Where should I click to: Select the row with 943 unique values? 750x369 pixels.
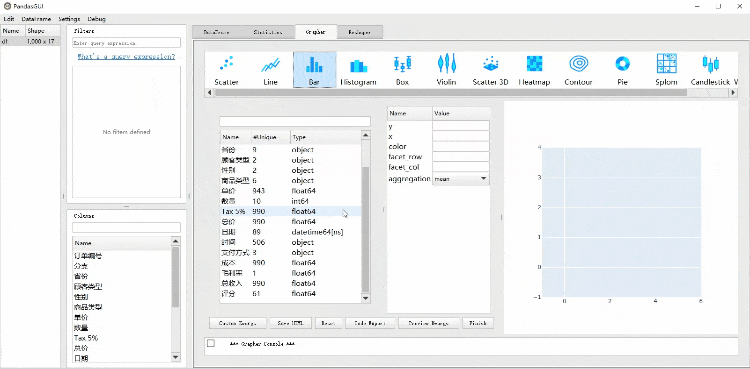coord(290,191)
